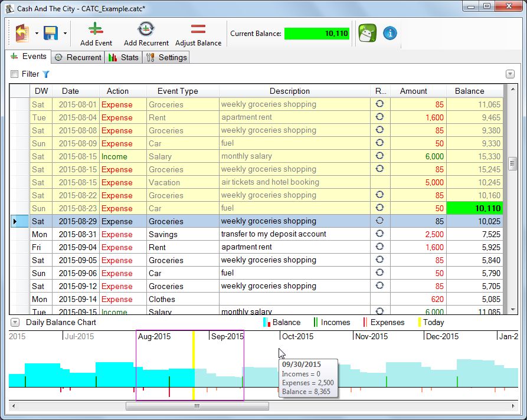The height and width of the screenshot is (420, 527).
Task: Click the highlighted 10,110 balance cell
Action: (x=474, y=208)
